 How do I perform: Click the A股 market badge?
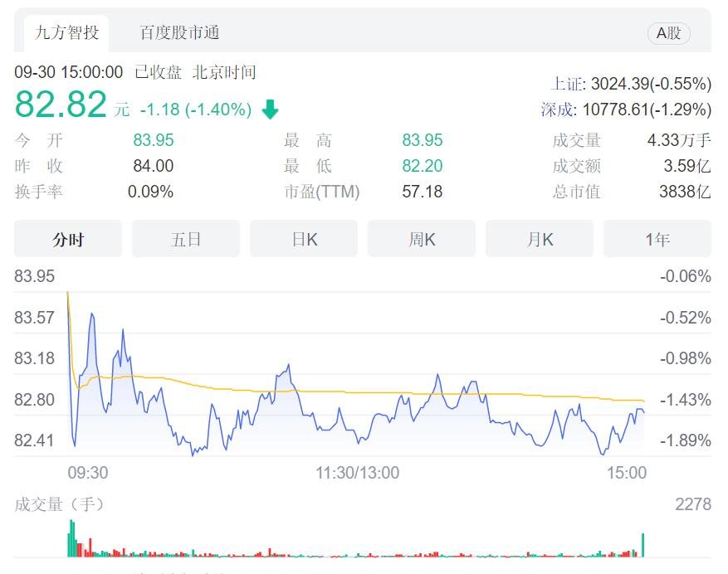[x=668, y=33]
